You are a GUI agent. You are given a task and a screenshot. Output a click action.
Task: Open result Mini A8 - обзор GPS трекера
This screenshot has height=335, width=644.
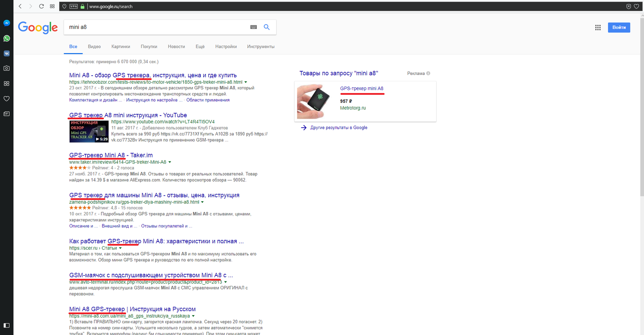pyautogui.click(x=153, y=75)
